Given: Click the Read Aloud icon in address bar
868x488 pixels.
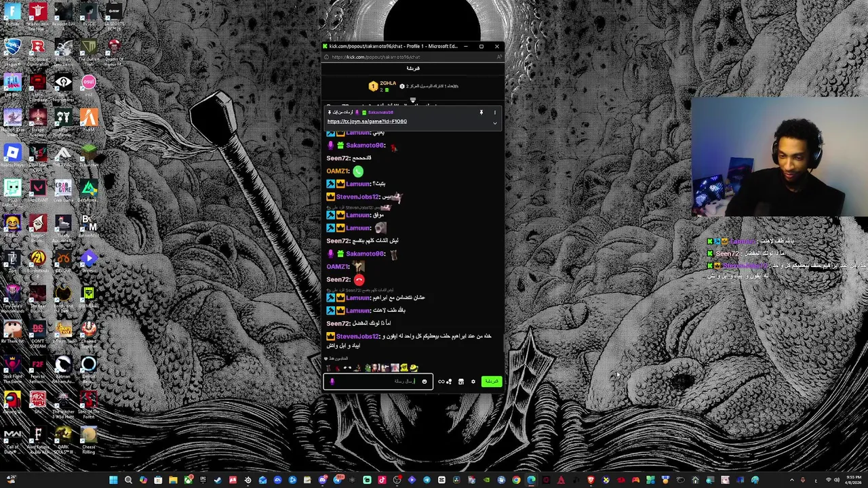Looking at the screenshot, I should (x=498, y=57).
